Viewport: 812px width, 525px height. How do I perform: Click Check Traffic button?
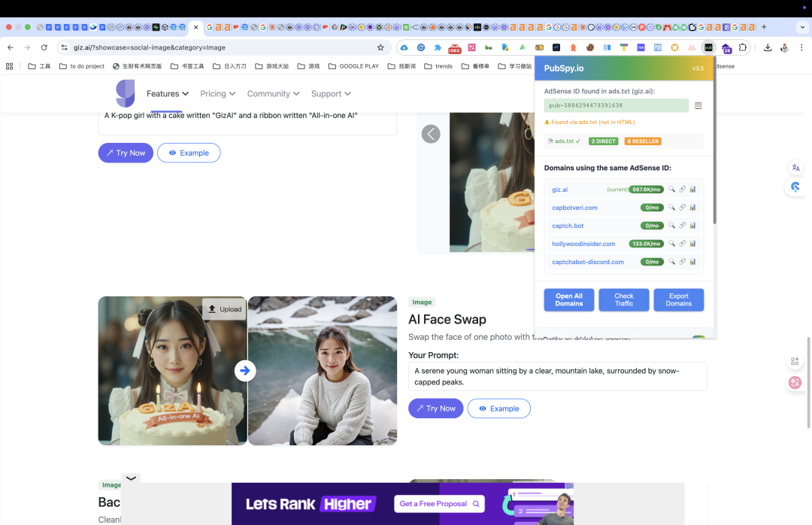(x=623, y=300)
